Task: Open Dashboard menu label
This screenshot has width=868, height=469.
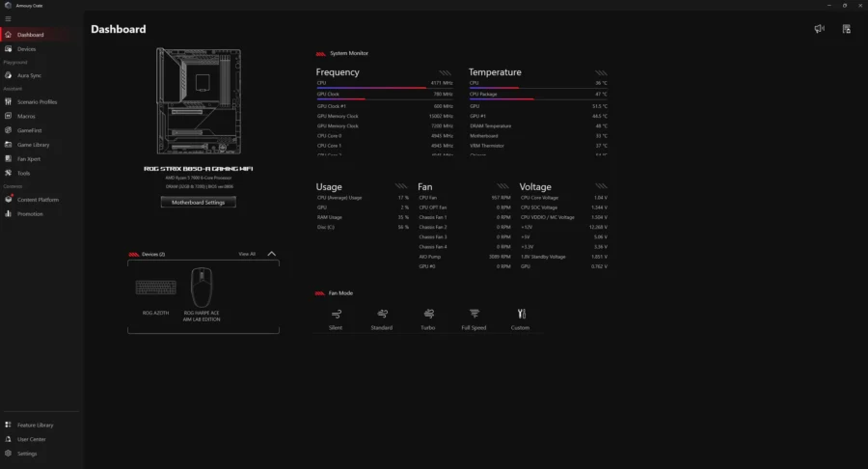Action: pyautogui.click(x=31, y=35)
